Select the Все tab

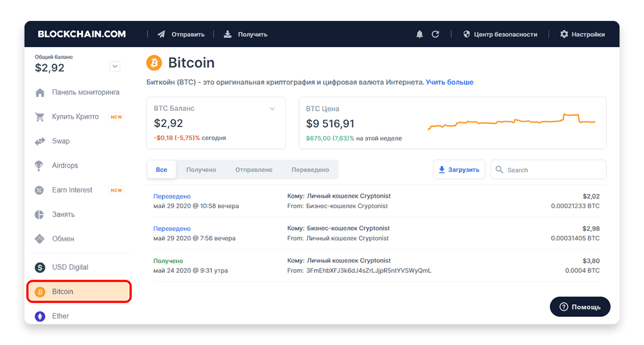click(x=162, y=170)
